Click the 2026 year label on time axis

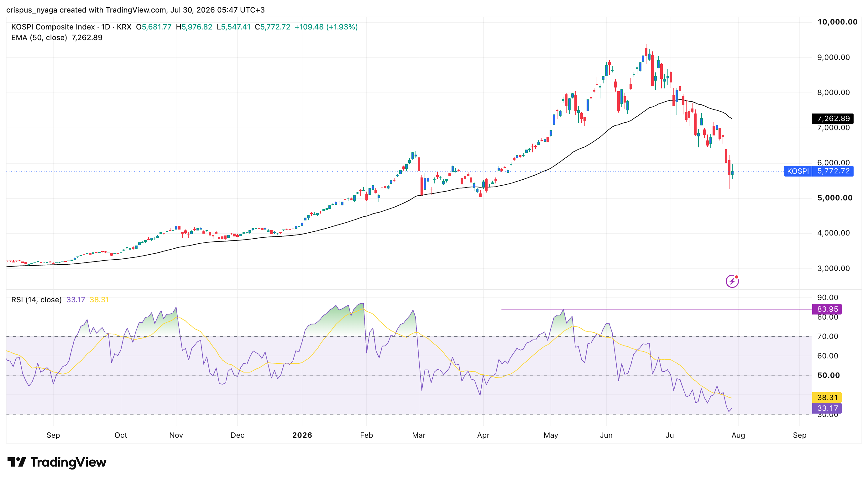(302, 435)
